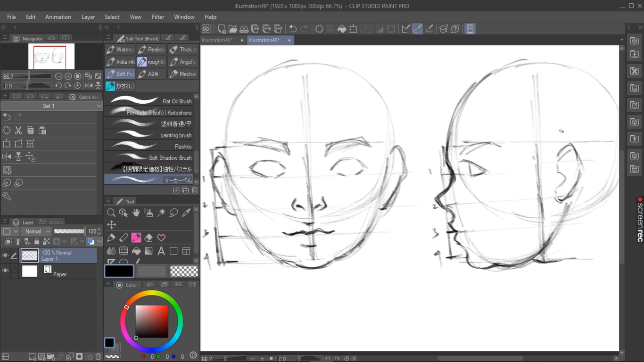Click the Auto select magic wand tool
The image size is (644, 362).
pos(161,213)
